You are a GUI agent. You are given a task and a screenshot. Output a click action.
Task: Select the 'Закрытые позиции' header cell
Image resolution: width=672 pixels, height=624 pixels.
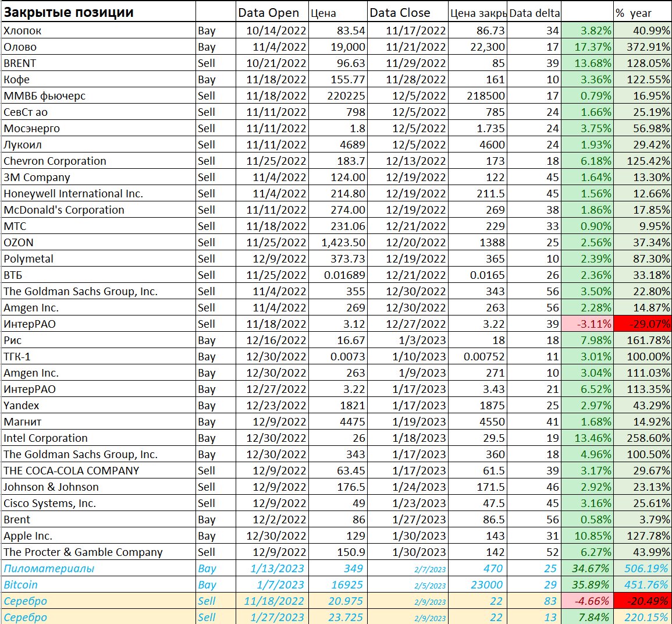click(98, 12)
